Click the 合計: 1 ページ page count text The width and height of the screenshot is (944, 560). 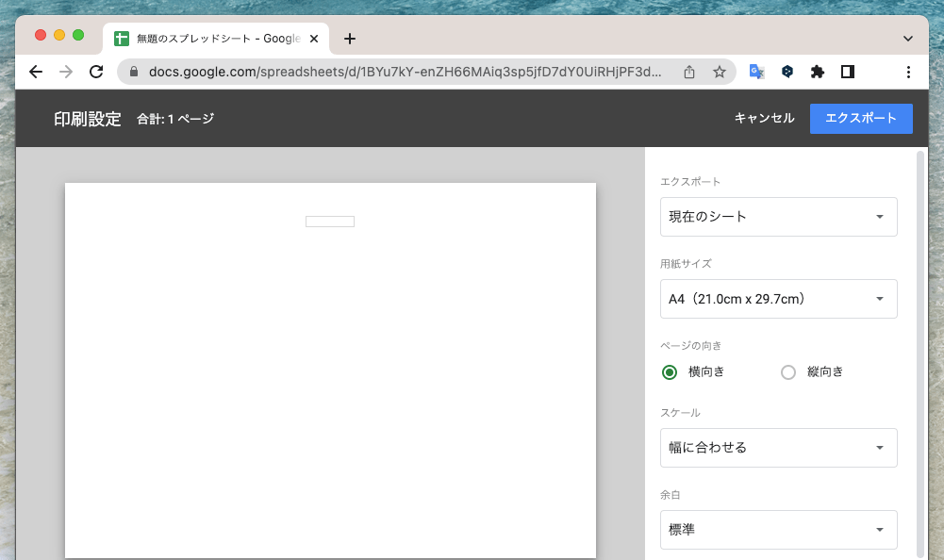pos(175,119)
